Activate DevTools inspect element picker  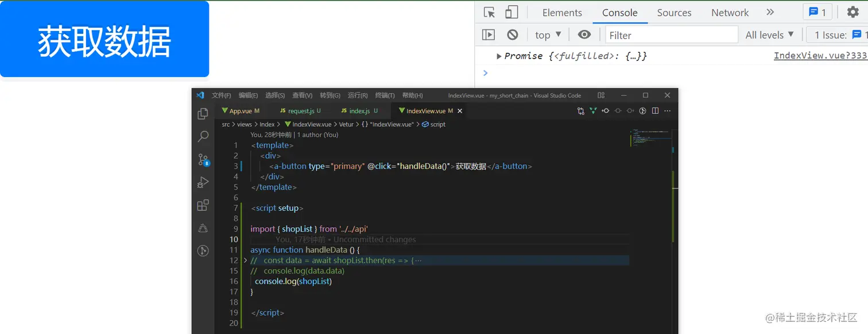click(489, 13)
